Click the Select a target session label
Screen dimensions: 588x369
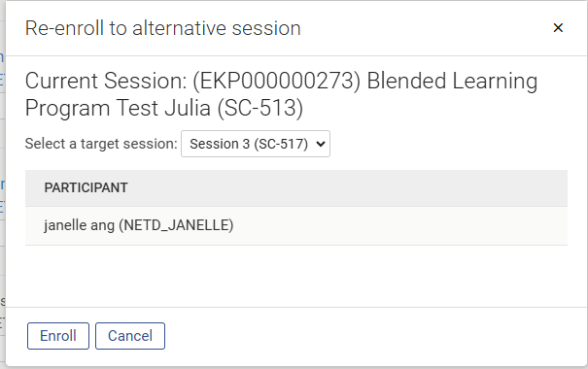point(101,144)
